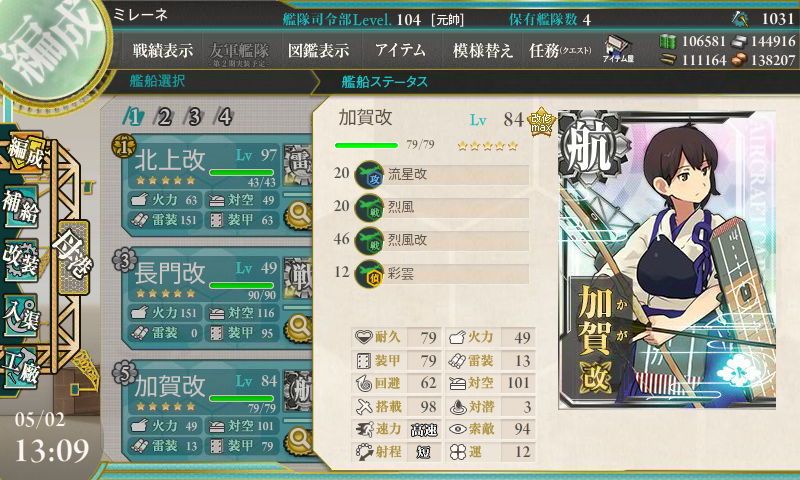Click magnifier detail icon for 長門改
The image size is (800, 480).
[x=298, y=327]
